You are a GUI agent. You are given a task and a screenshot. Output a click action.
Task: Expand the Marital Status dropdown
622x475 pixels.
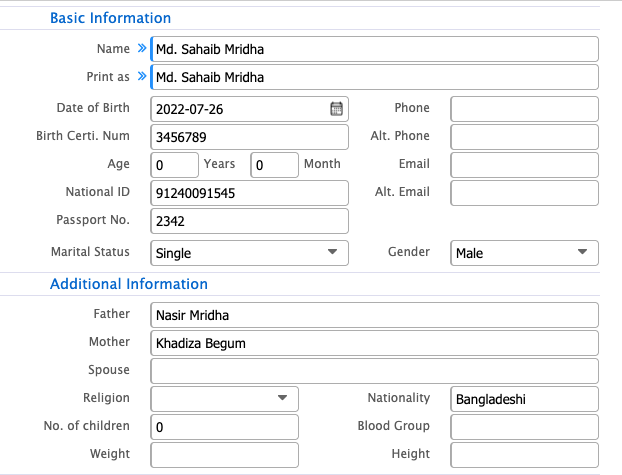(249, 253)
